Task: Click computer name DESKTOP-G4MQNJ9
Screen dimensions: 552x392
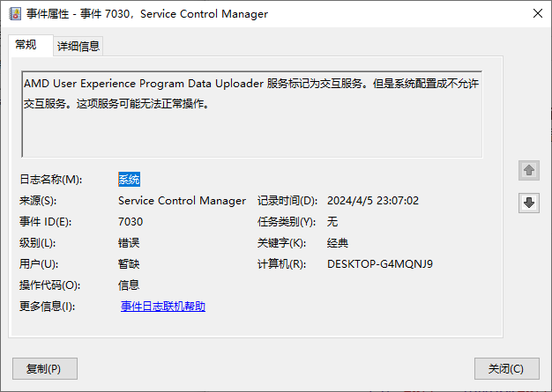Action: coord(380,264)
